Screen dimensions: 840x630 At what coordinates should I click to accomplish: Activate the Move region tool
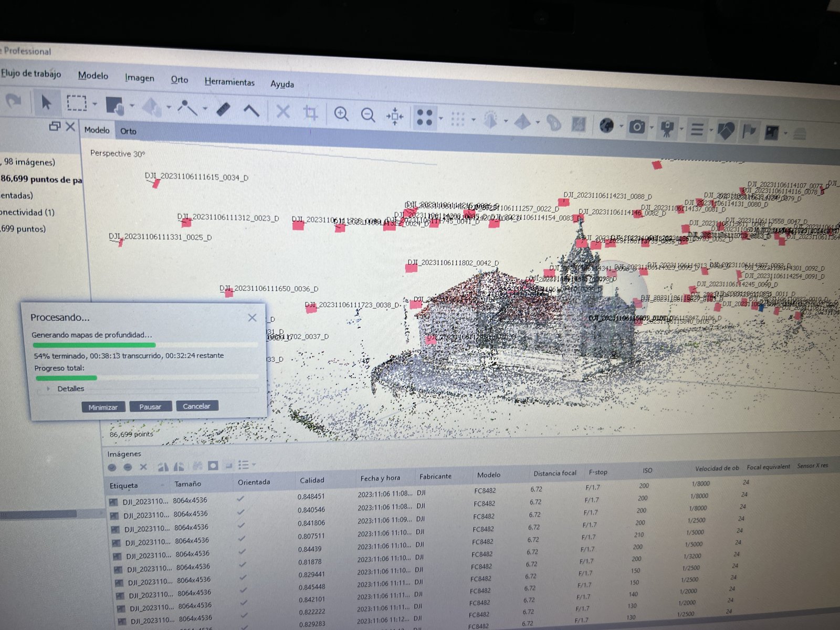tap(114, 105)
